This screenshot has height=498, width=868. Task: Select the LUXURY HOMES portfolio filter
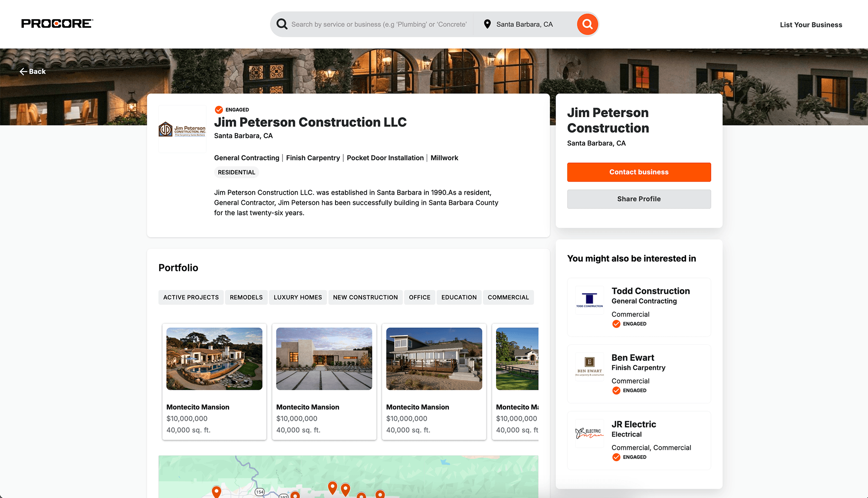(x=298, y=297)
